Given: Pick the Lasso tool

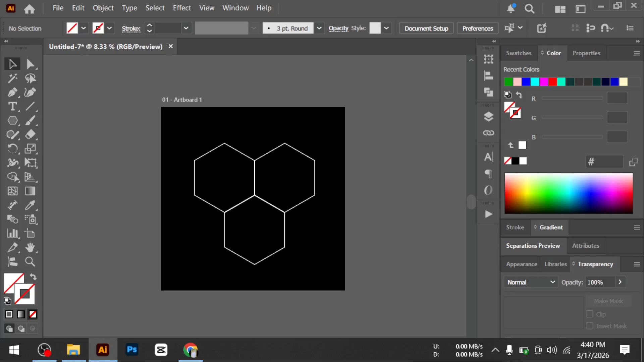Looking at the screenshot, I should (x=30, y=78).
